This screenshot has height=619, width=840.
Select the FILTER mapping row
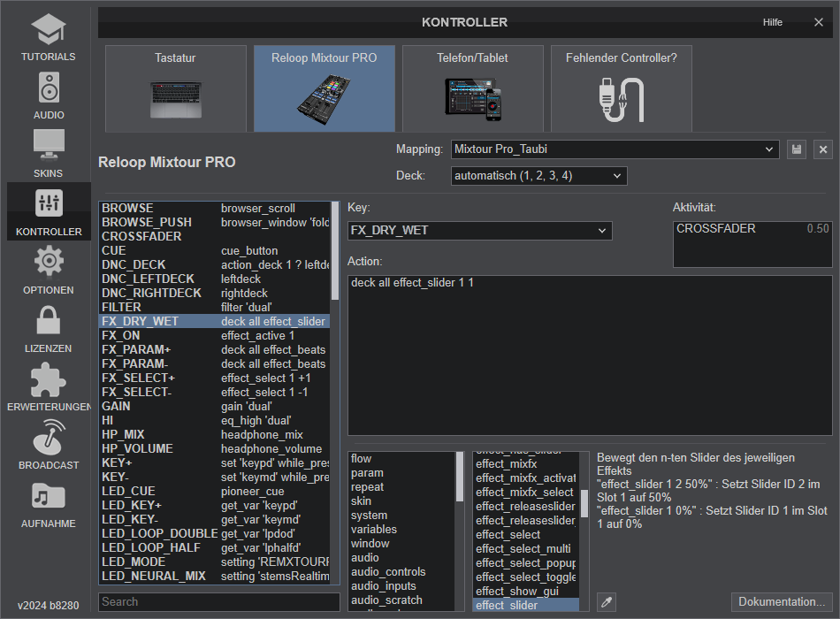(x=214, y=307)
